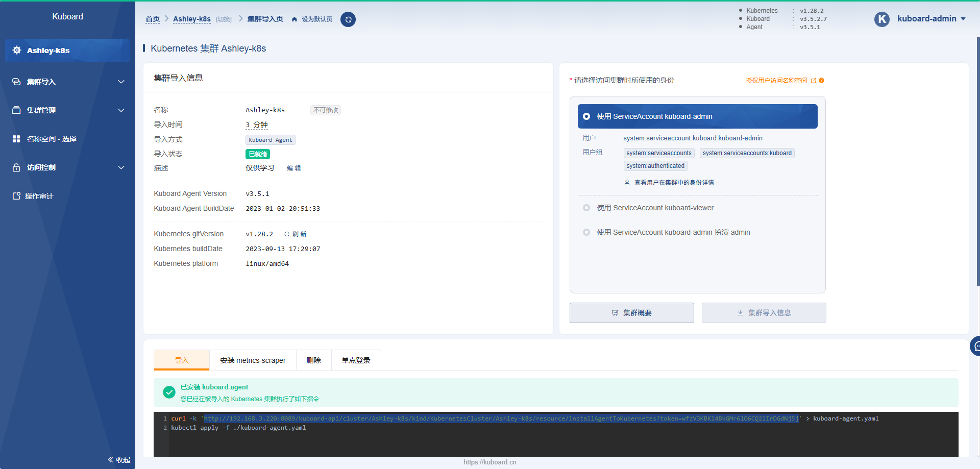Click the chat support bubble icon
This screenshot has height=469, width=980.
point(976,346)
